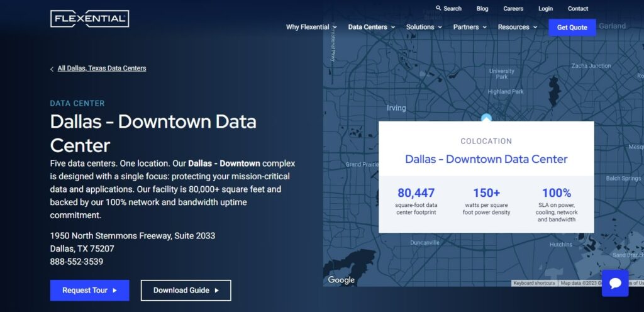Go to the Blog page
Viewport: 644px width, 312px height.
[x=482, y=9]
